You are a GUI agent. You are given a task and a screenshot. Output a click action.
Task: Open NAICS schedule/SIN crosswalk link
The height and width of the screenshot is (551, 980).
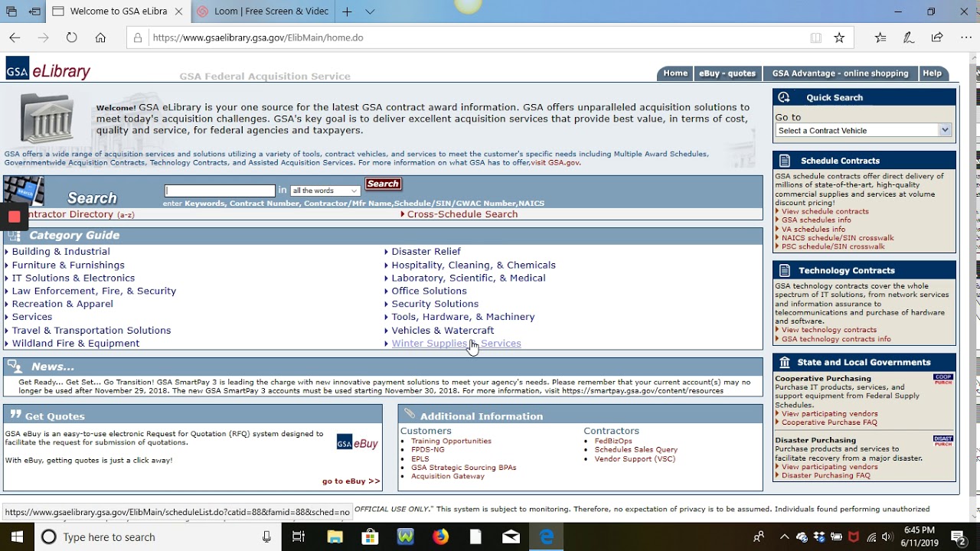838,238
